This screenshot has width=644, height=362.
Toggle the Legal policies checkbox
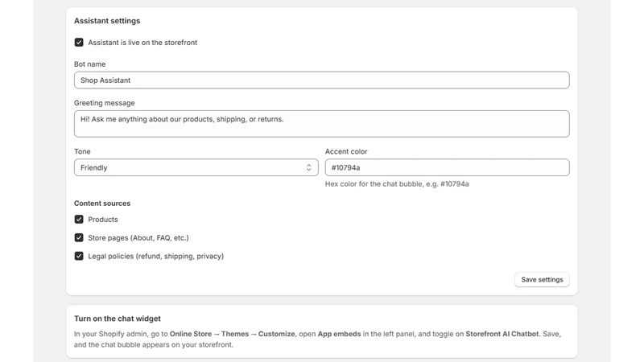click(x=79, y=256)
